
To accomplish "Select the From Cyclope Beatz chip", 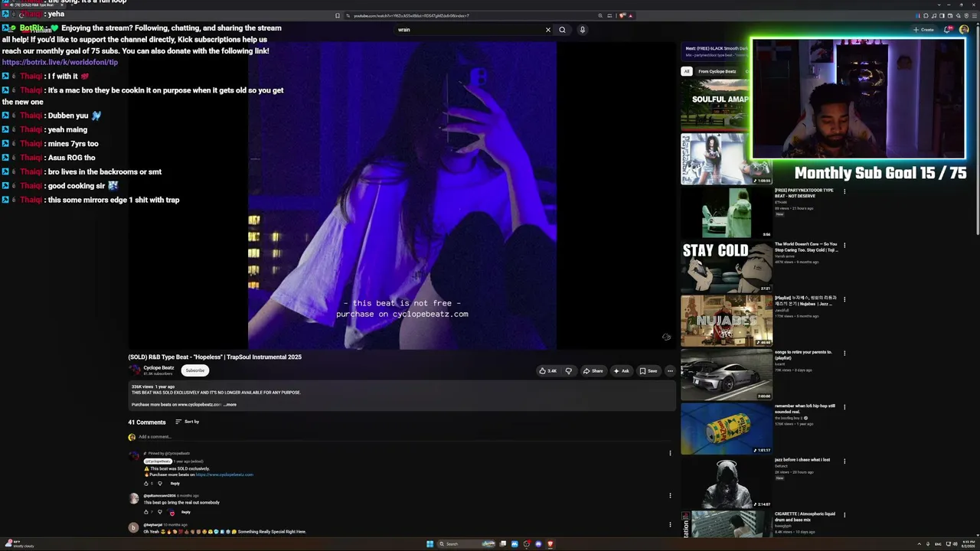I will click(717, 71).
